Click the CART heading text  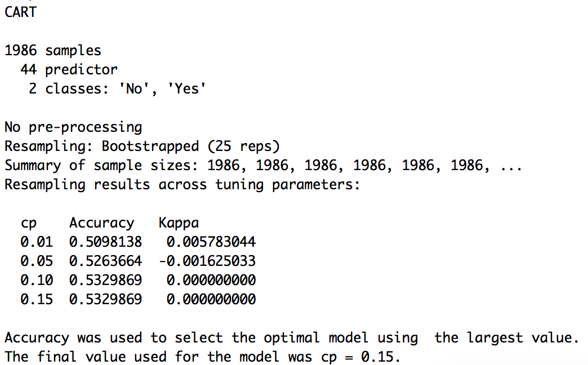pyautogui.click(x=20, y=12)
